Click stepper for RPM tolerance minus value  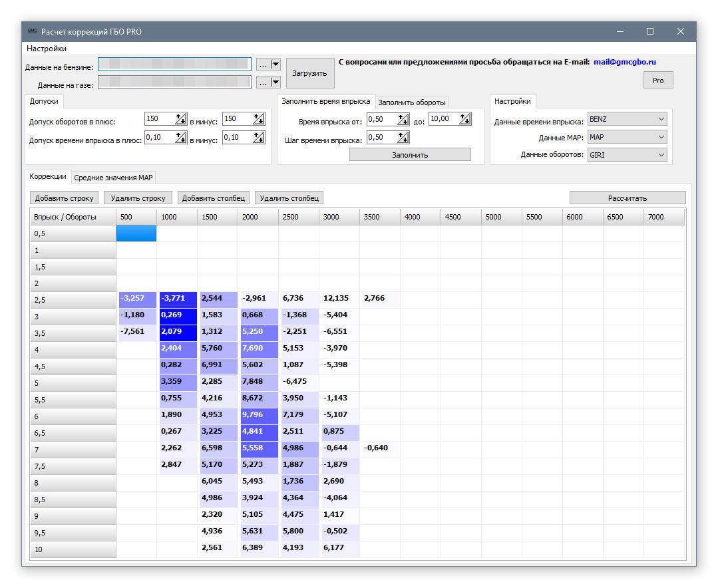[259, 119]
